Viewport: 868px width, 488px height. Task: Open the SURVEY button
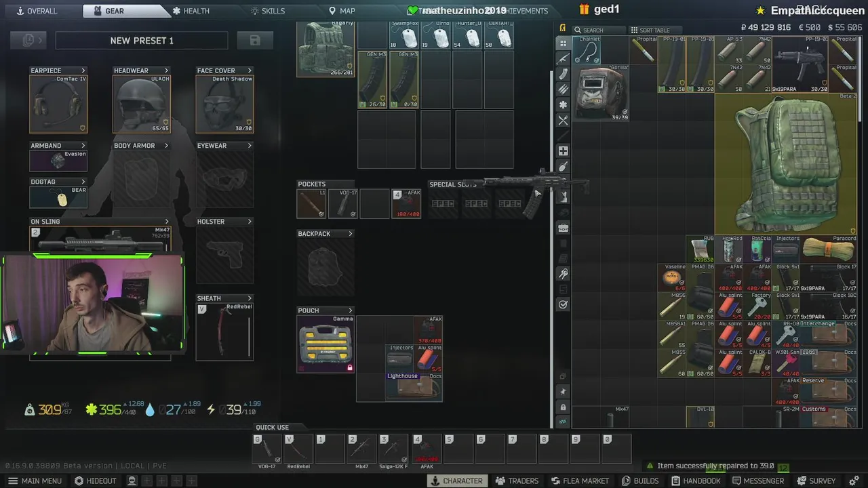(816, 481)
